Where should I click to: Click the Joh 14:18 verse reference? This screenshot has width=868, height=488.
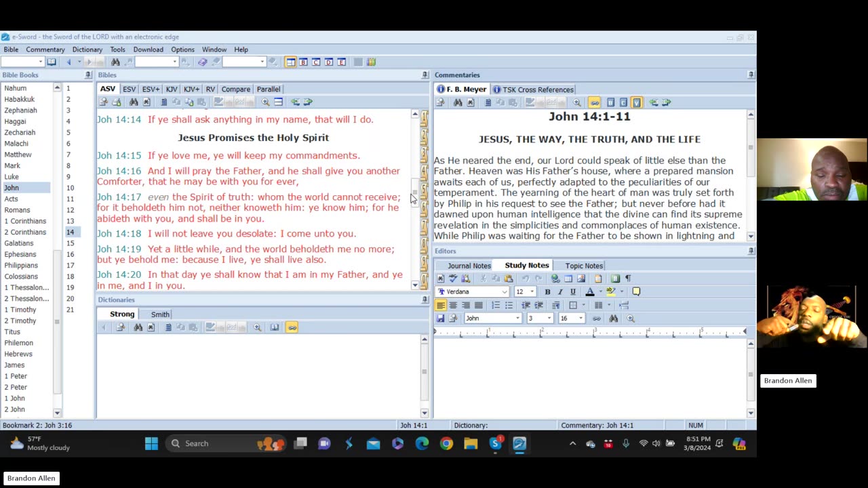119,234
